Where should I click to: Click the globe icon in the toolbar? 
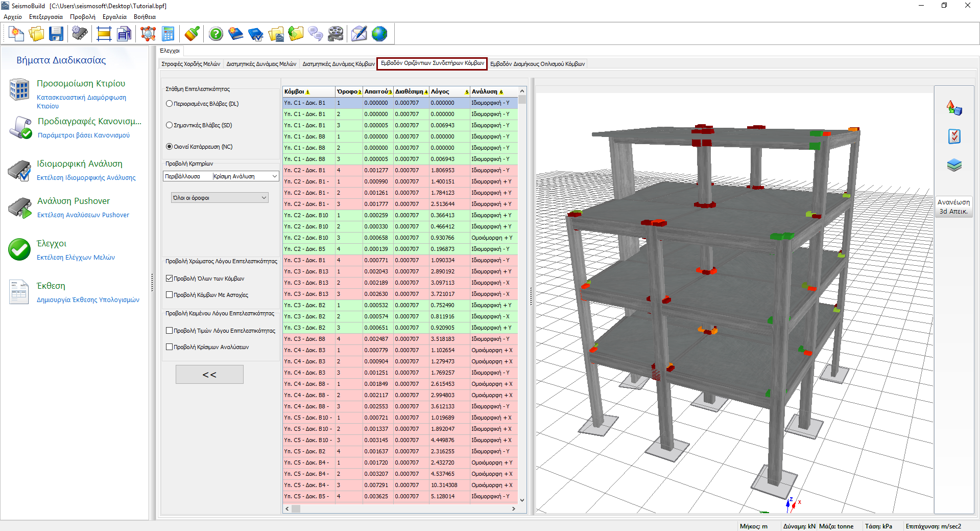379,34
